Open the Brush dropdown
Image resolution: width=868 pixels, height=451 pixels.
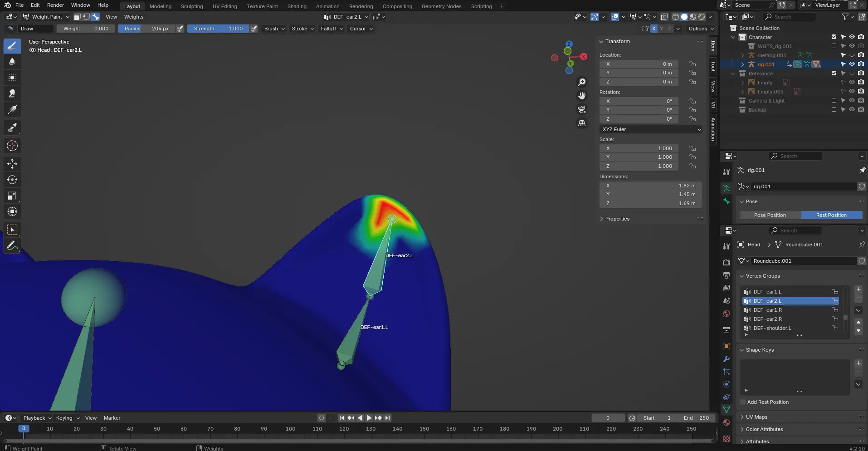(274, 29)
